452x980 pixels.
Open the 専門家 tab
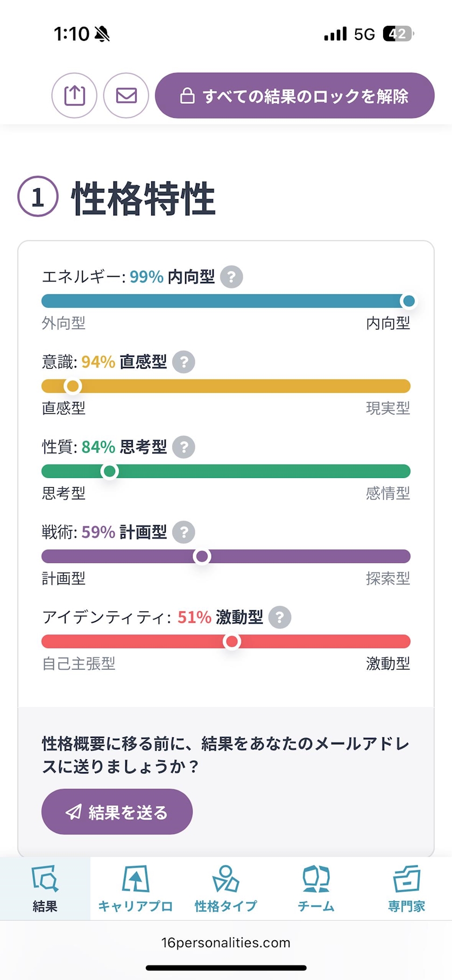pyautogui.click(x=407, y=889)
